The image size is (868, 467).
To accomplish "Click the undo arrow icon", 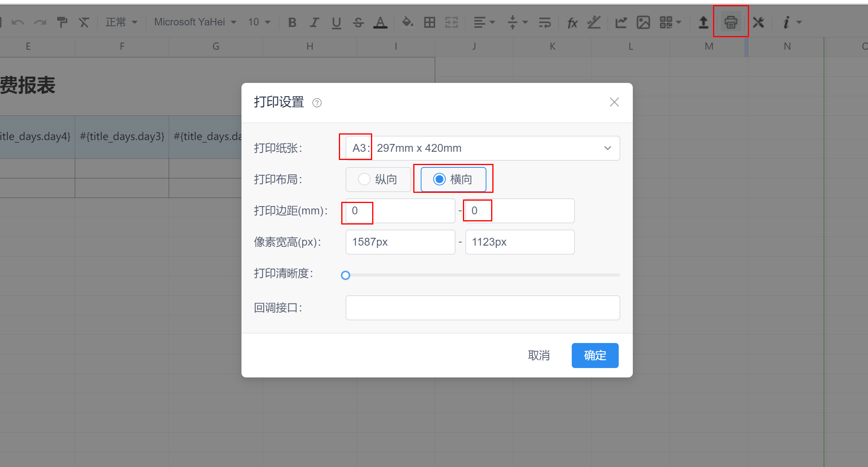I will [x=18, y=22].
